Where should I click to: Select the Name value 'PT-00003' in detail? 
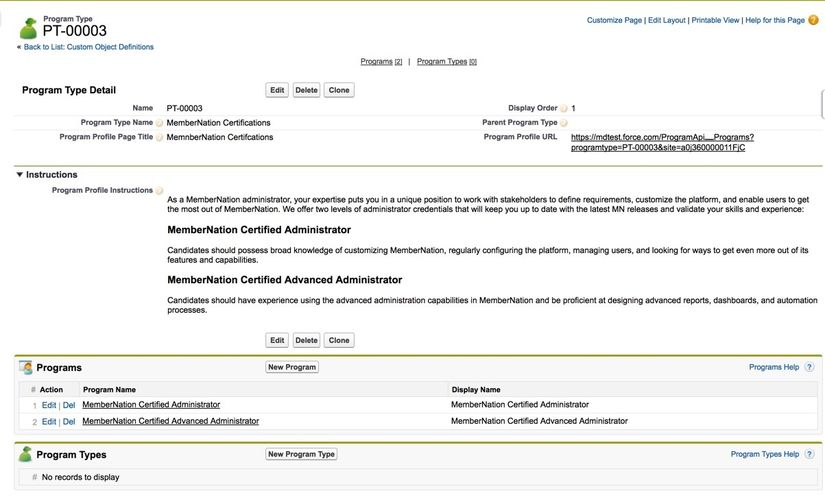pos(184,108)
